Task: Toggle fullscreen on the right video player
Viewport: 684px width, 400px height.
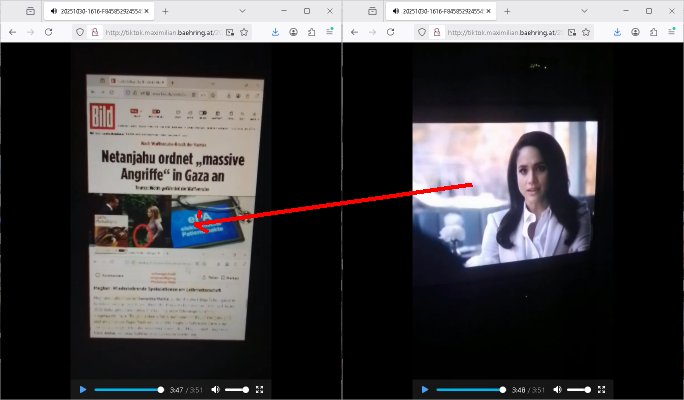Action: coord(601,389)
